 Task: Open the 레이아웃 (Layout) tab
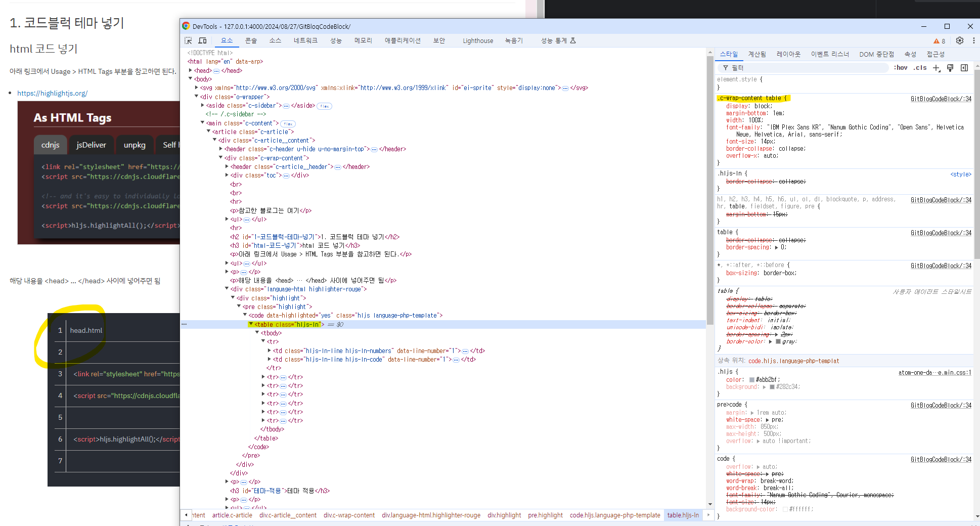(788, 54)
